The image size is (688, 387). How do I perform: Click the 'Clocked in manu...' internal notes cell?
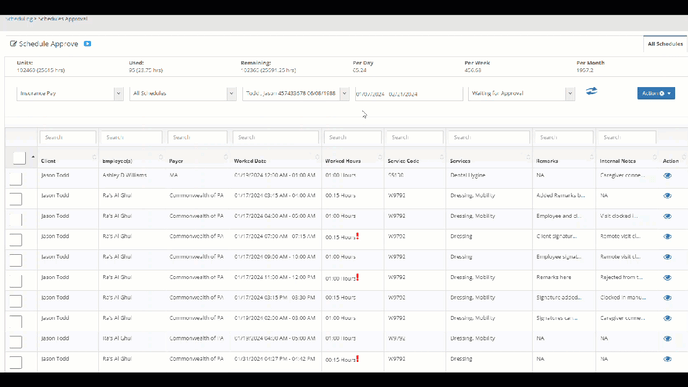[x=623, y=297]
